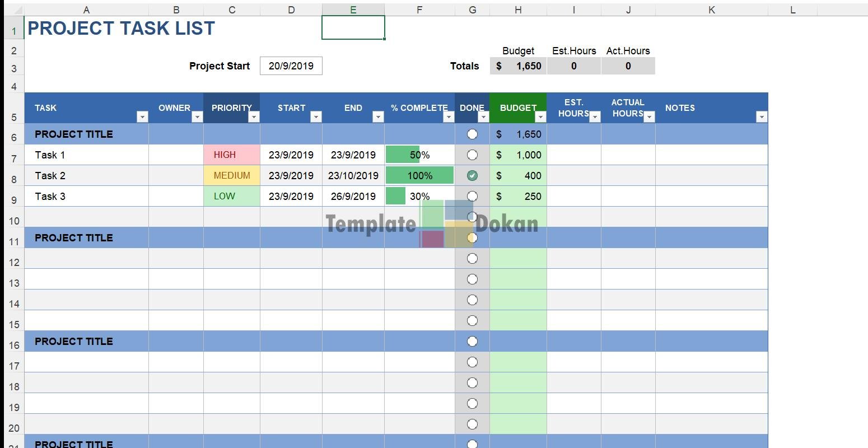
Task: Open the TASK column filter dropdown
Action: (142, 116)
